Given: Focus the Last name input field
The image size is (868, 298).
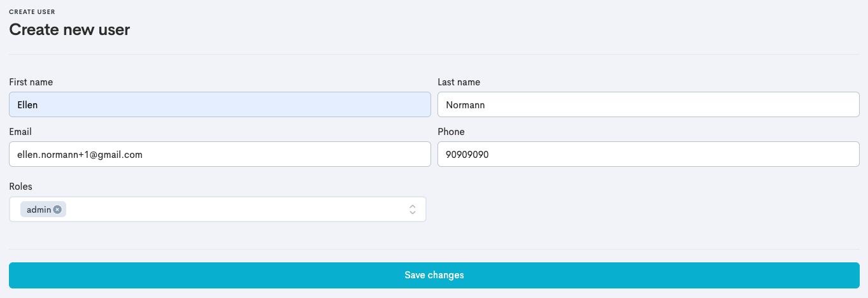Looking at the screenshot, I should [x=648, y=104].
